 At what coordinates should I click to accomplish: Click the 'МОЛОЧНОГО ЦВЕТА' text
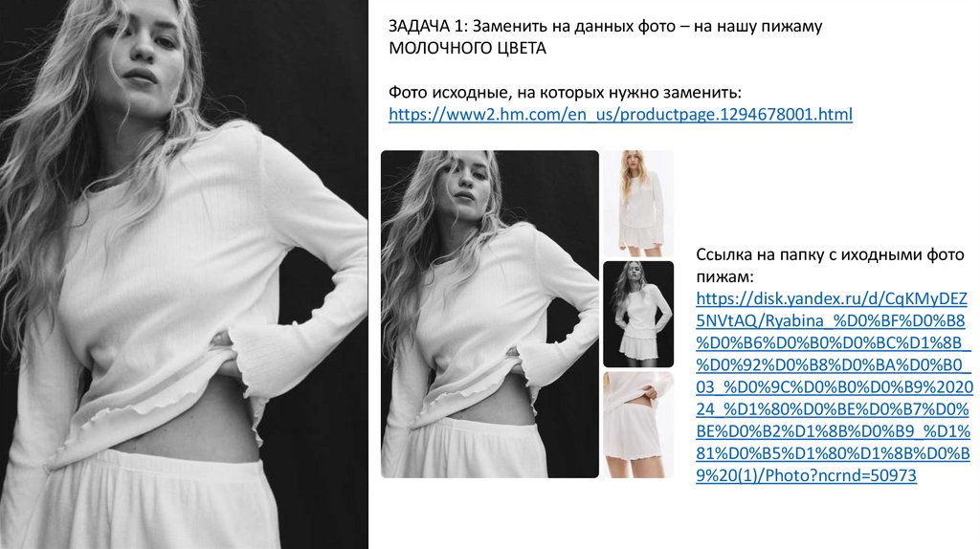tap(467, 48)
